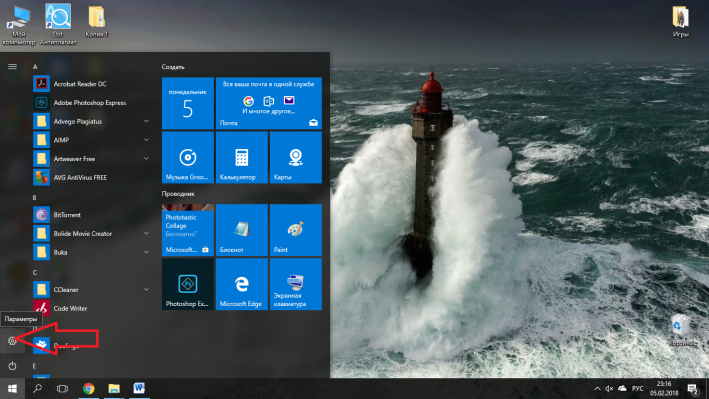Open the calendar tile showing понедельник 5
The height and width of the screenshot is (399, 709).
(x=188, y=103)
